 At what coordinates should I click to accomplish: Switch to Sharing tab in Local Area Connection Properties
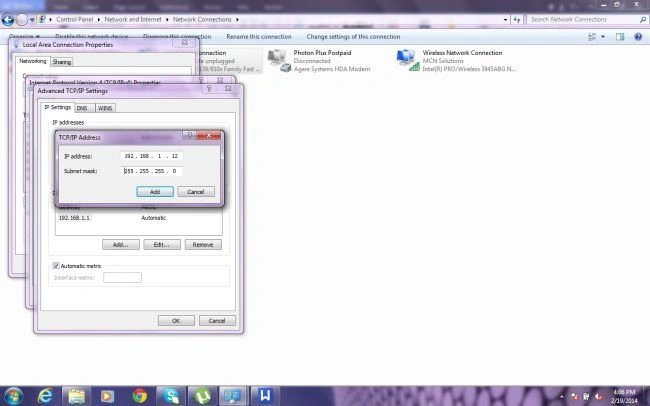point(62,62)
